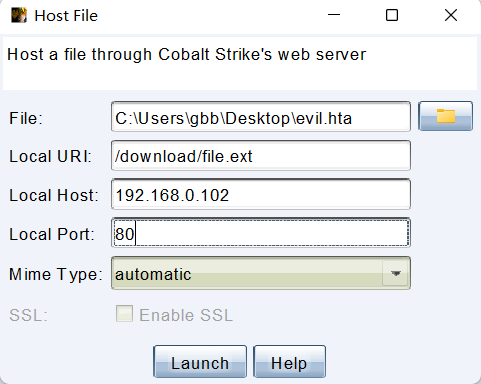This screenshot has height=384, width=481.
Task: Open the Mime Type dropdown set to automatic
Action: click(261, 273)
